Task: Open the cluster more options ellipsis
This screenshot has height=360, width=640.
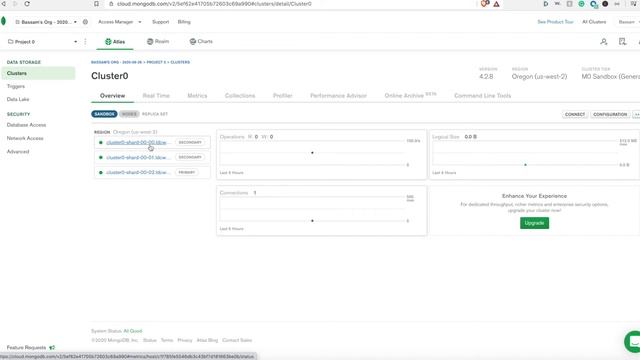Action: coord(636,115)
